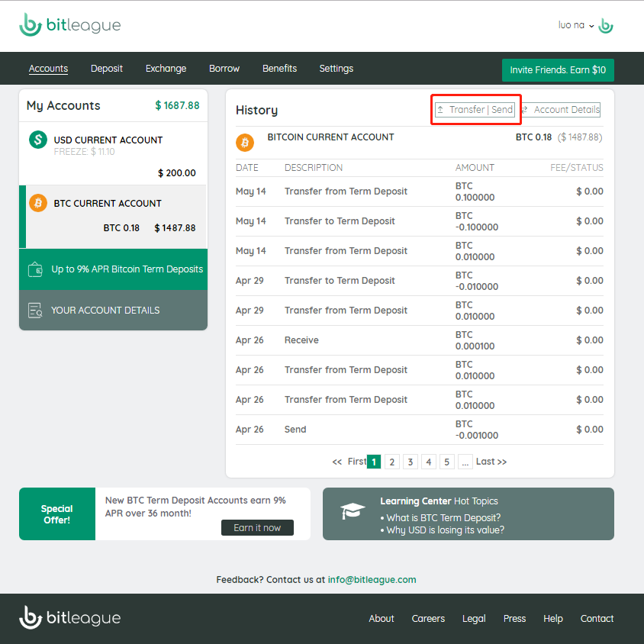
Task: Click the green profile avatar icon
Action: (x=606, y=25)
